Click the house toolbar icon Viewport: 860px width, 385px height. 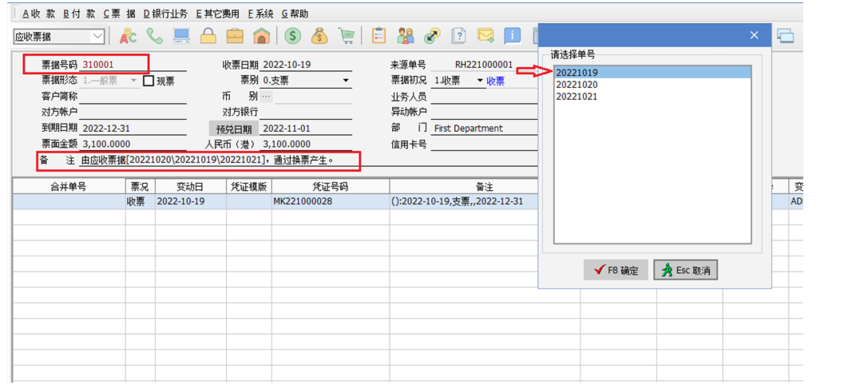coord(262,36)
